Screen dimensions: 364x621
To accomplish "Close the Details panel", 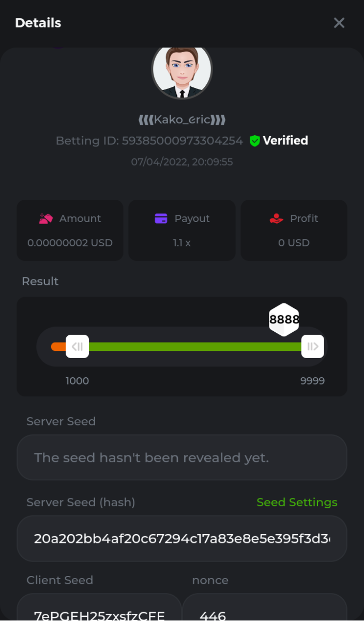I will [x=339, y=23].
